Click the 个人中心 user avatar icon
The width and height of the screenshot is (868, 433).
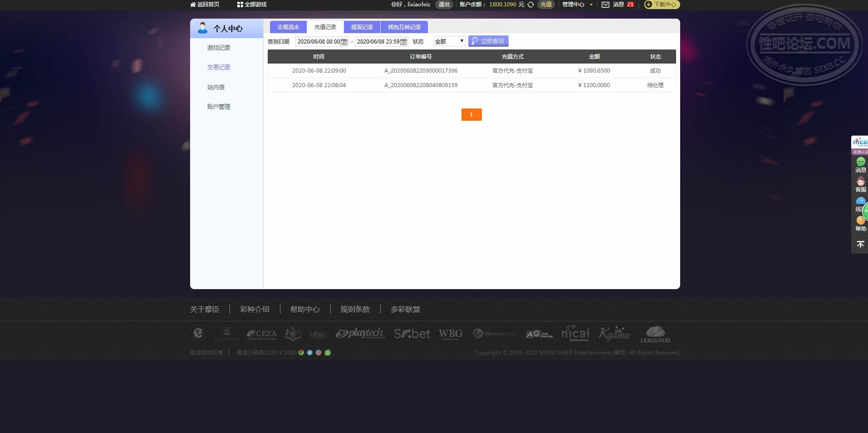[x=202, y=28]
